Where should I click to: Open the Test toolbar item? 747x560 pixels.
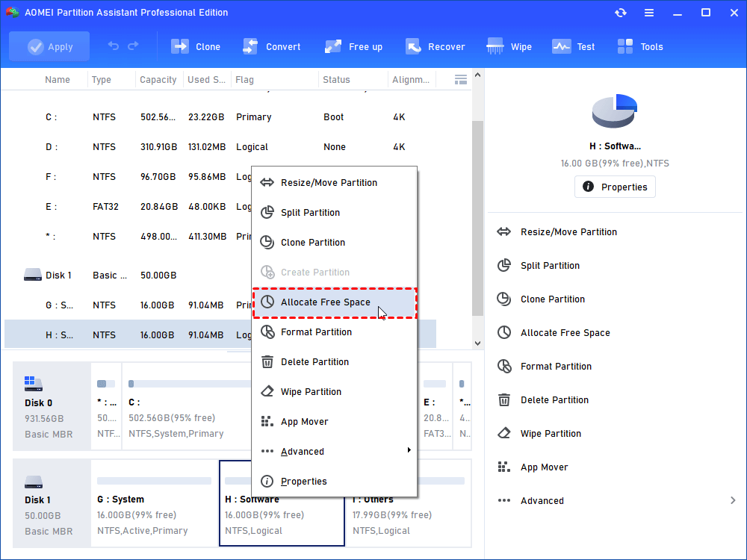coord(573,46)
